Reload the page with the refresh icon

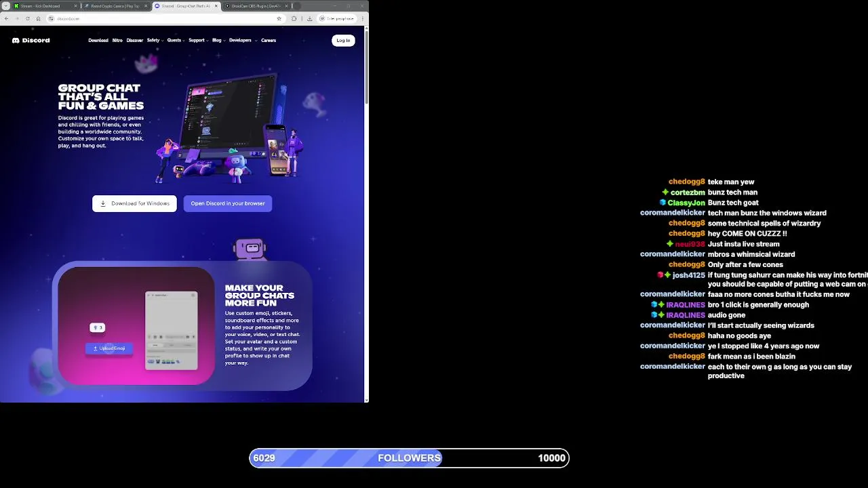pos(28,18)
